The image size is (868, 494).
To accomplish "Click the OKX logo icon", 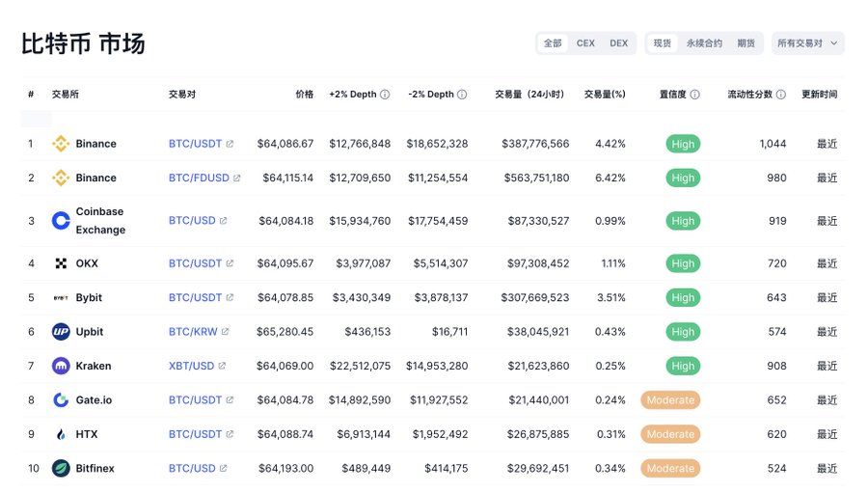I will click(x=61, y=263).
